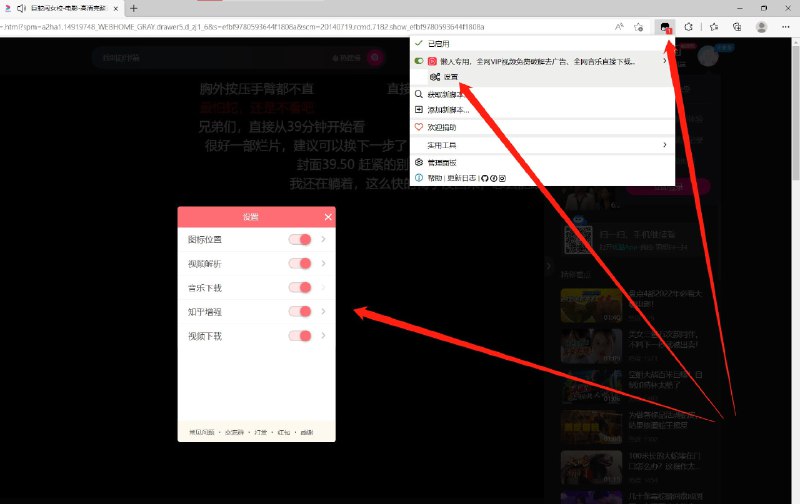Choose 添加新脚本 in the menu
Image resolution: width=800 pixels, height=504 pixels.
(448, 110)
